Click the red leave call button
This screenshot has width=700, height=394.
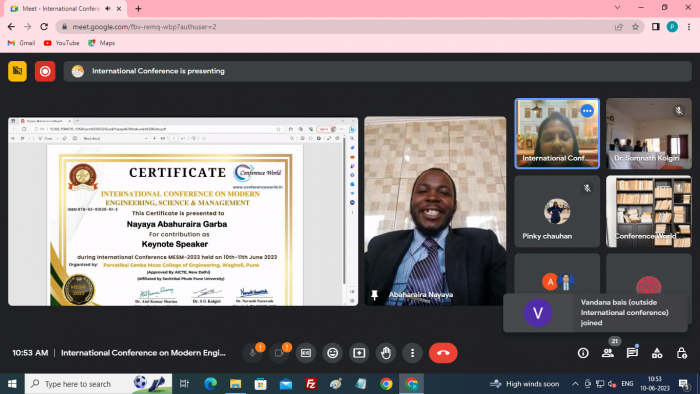[x=443, y=353]
